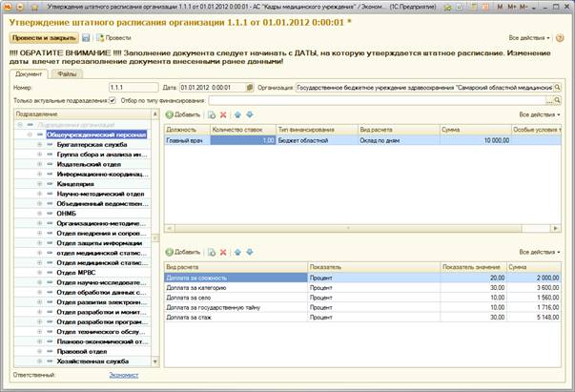Screen dimensions: 575x392
Task: Move position row up with the up arrow
Action: (x=238, y=114)
